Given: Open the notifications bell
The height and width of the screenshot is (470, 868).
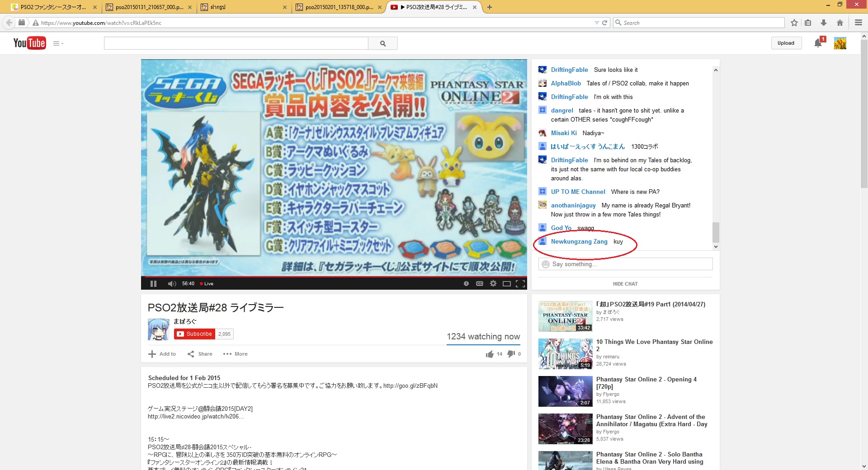Looking at the screenshot, I should point(818,43).
